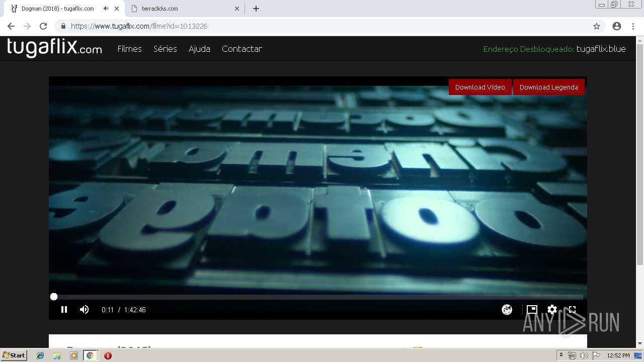Viewport: 644px width, 362px height.
Task: Click the Download Video button
Action: (480, 87)
